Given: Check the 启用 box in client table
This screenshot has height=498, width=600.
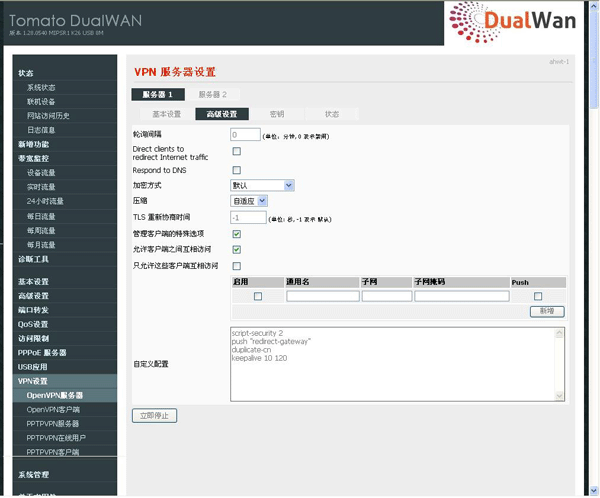Looking at the screenshot, I should [x=258, y=296].
